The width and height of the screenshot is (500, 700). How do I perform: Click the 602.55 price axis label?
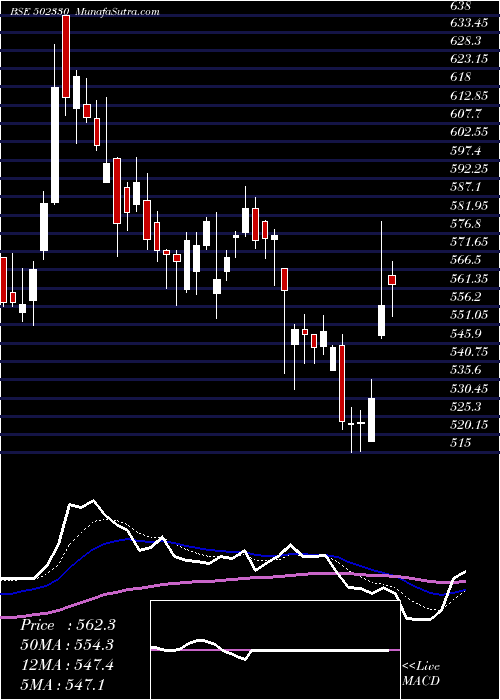click(x=468, y=132)
